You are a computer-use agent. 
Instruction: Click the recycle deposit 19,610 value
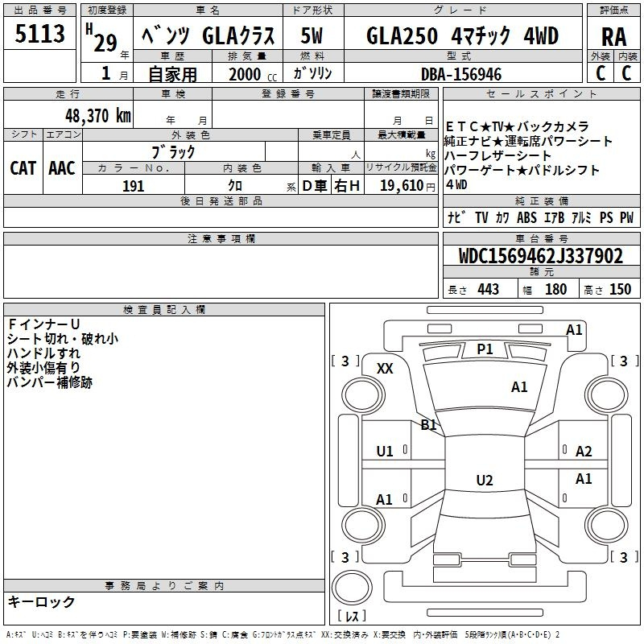click(x=400, y=186)
